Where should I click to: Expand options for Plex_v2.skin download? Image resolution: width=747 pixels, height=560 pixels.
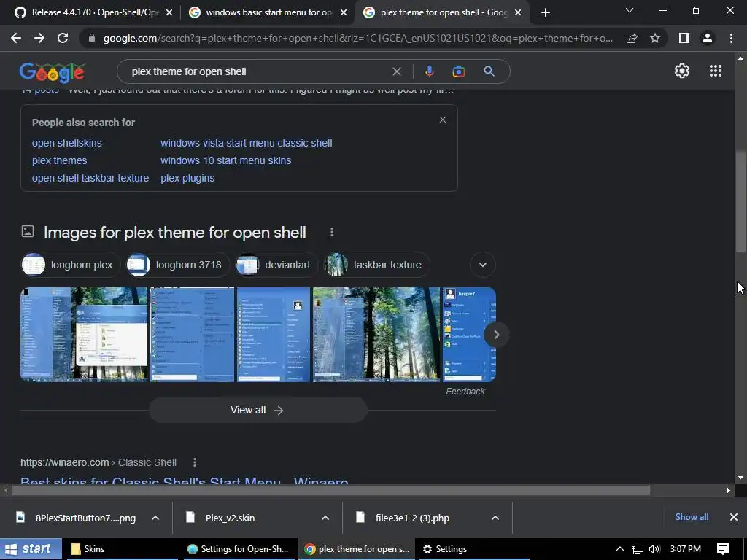coord(325,518)
